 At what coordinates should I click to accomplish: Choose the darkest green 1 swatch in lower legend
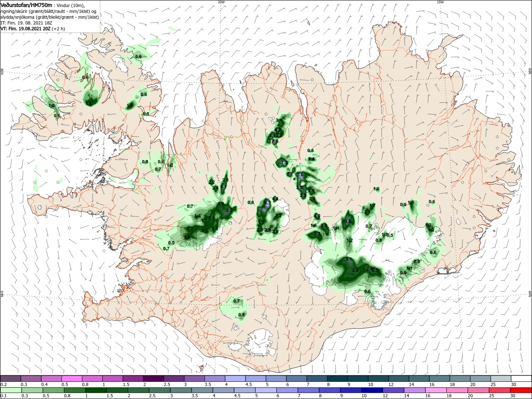click(96, 390)
